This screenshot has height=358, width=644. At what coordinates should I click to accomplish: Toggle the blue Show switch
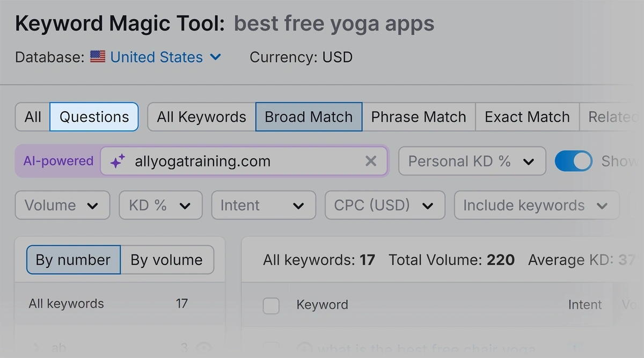(x=573, y=161)
